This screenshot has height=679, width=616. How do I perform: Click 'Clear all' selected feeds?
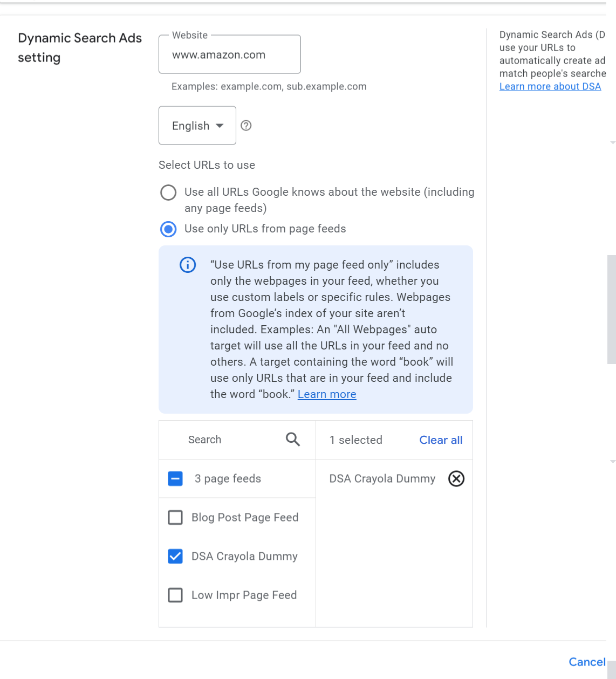coord(441,440)
